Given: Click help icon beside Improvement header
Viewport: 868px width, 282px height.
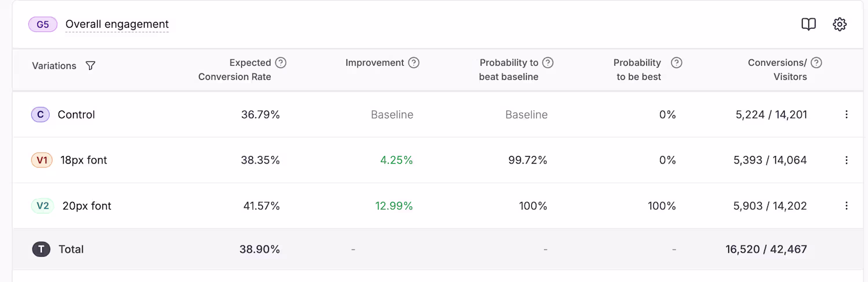Looking at the screenshot, I should coord(414,62).
